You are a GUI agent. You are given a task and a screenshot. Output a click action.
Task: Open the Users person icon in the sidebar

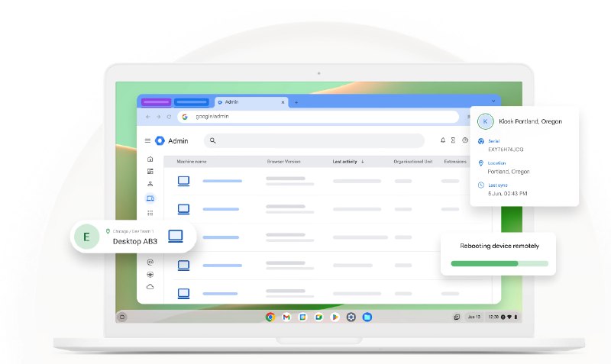pos(150,184)
